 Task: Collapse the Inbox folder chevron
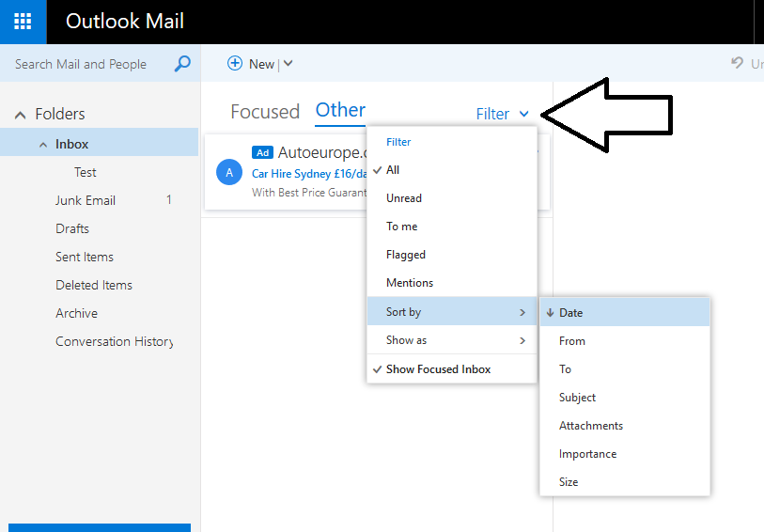point(43,145)
